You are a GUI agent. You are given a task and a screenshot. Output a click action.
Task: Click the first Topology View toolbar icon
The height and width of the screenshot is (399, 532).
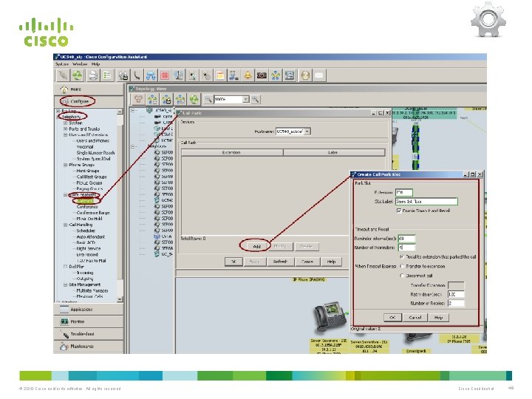tap(138, 100)
